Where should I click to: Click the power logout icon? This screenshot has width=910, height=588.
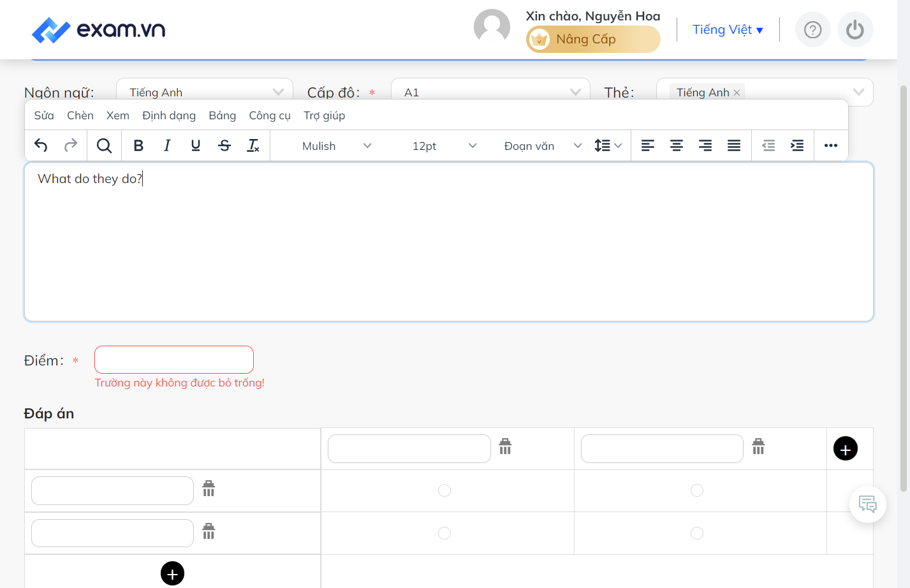coord(855,30)
